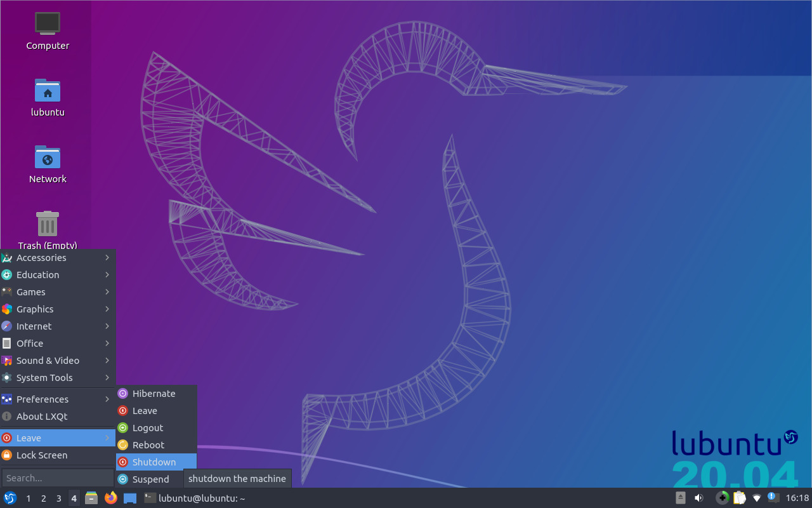Expand the Accessories submenu
812x508 pixels.
point(57,258)
